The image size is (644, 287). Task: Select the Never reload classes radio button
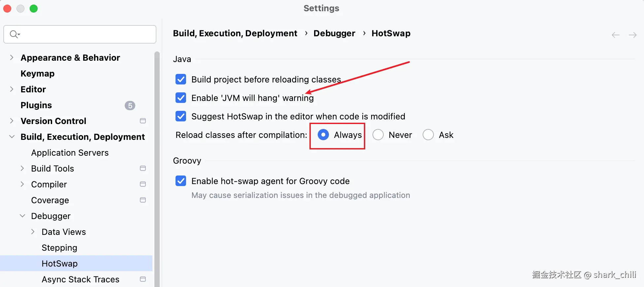point(378,135)
